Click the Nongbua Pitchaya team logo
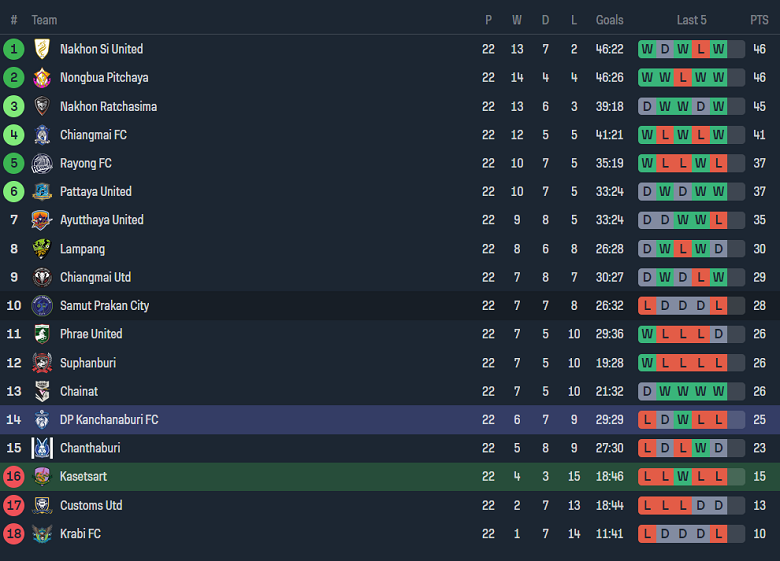Screen dimensions: 780x561 pos(42,78)
